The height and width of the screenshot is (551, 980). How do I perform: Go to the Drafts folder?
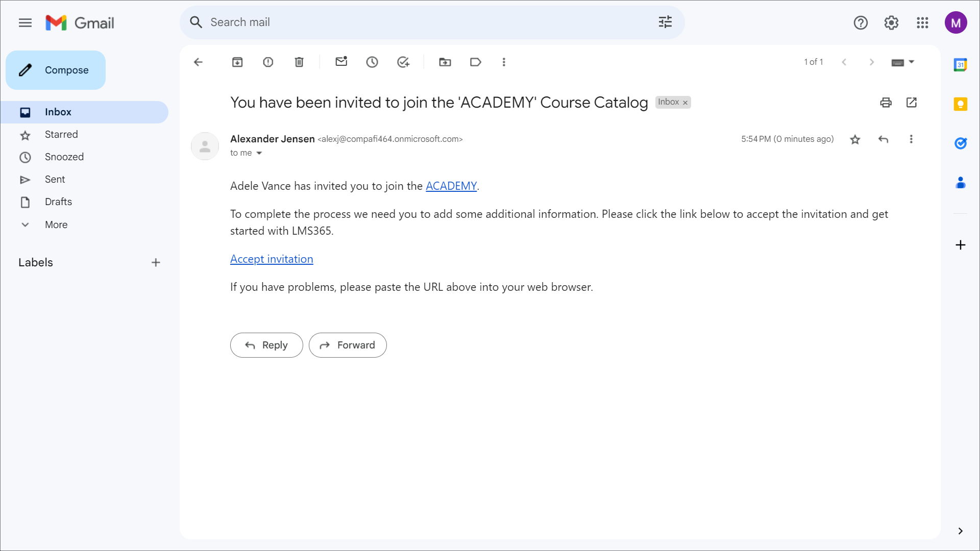[58, 202]
